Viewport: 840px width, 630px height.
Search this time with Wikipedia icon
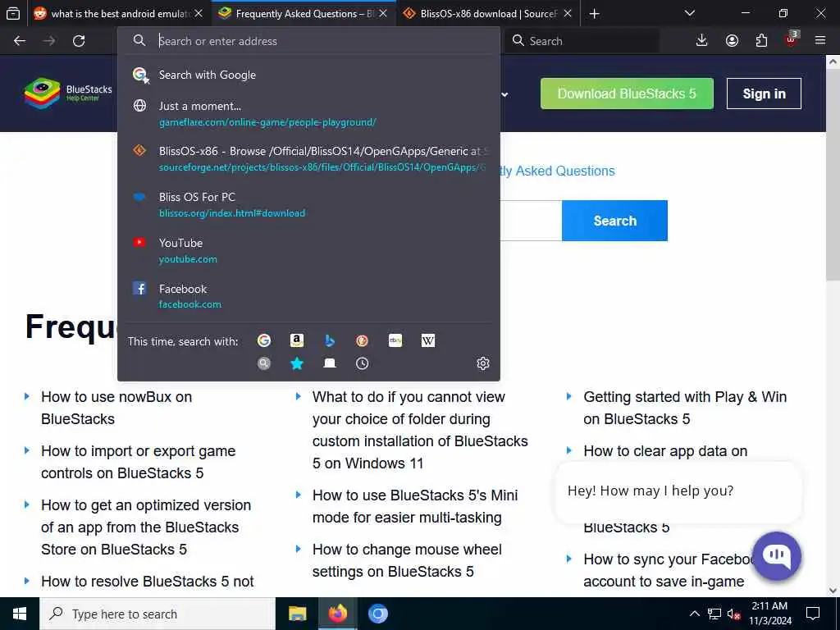click(428, 340)
